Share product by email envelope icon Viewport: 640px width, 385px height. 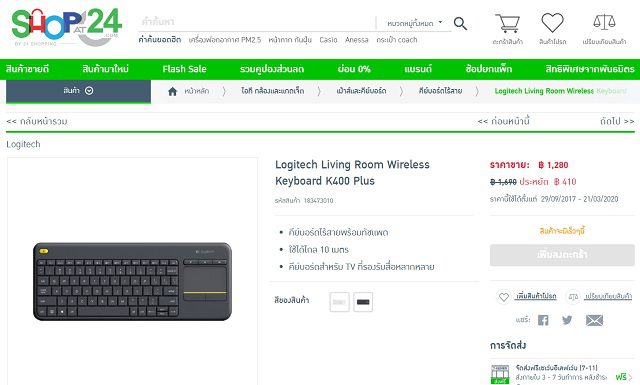click(594, 320)
